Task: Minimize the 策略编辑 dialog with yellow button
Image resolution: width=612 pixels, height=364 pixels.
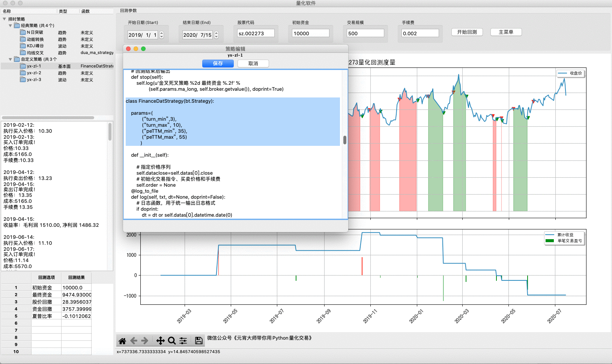Action: pos(136,49)
